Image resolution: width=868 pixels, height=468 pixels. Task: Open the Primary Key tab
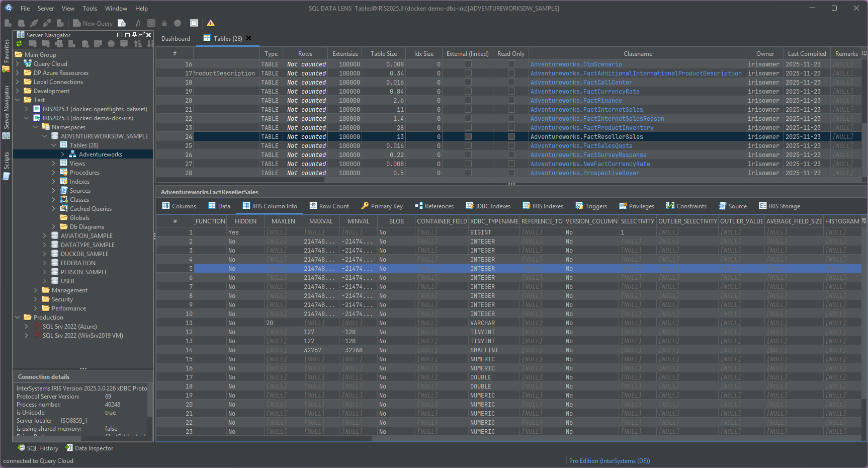coord(382,206)
